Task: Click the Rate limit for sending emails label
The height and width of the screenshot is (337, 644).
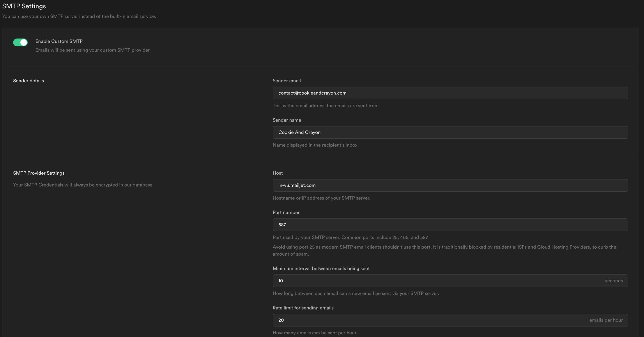Action: click(303, 308)
